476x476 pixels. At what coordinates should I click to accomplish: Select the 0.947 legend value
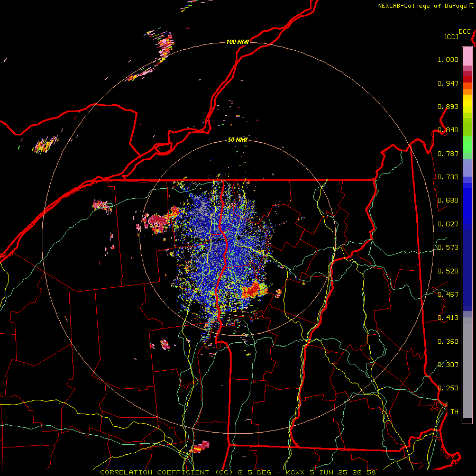pyautogui.click(x=448, y=83)
